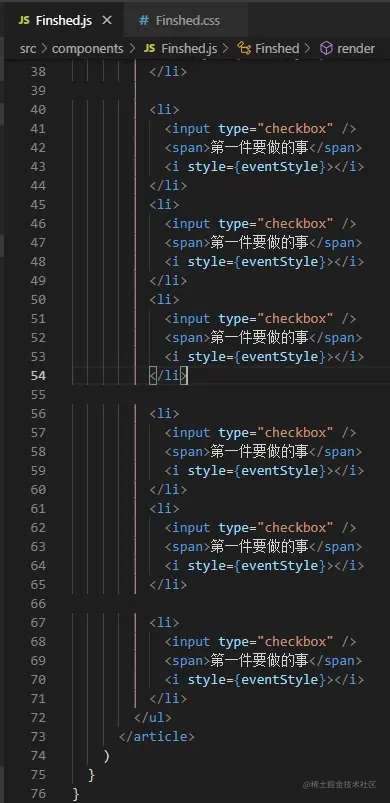The height and width of the screenshot is (803, 390).
Task: Click the opening li tag on line 50
Action: pyautogui.click(x=164, y=299)
